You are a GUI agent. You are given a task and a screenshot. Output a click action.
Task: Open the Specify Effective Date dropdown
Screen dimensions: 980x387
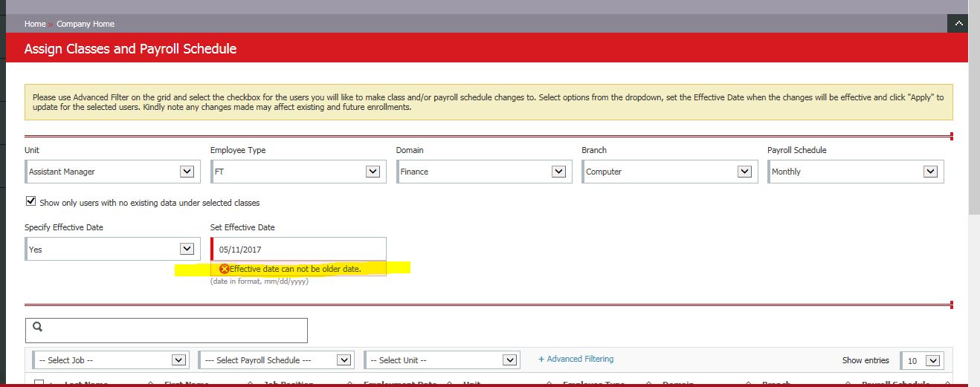(112, 250)
